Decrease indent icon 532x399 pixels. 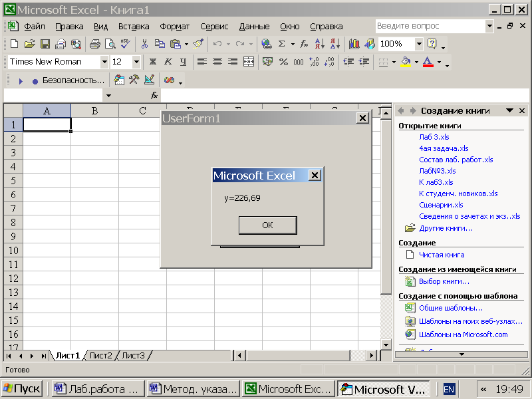click(348, 62)
